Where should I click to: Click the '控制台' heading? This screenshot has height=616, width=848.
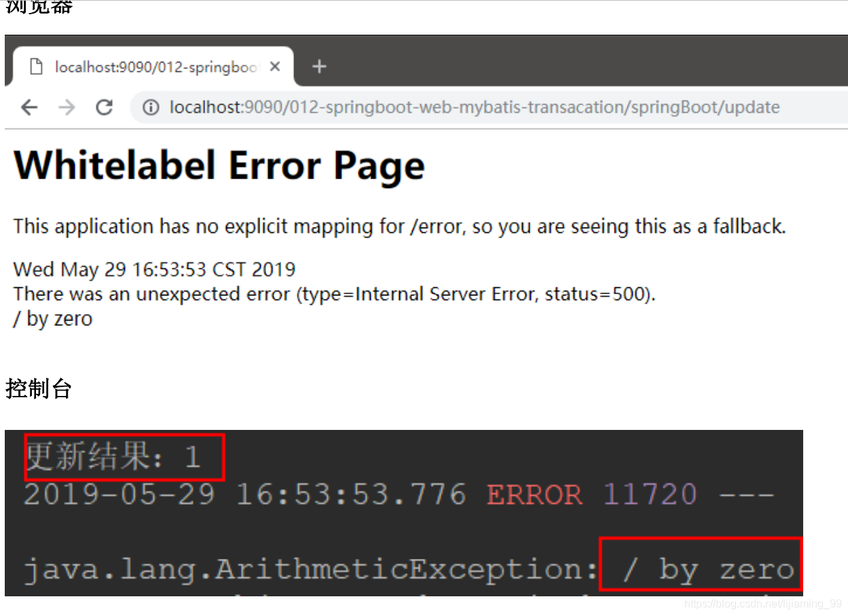click(39, 388)
